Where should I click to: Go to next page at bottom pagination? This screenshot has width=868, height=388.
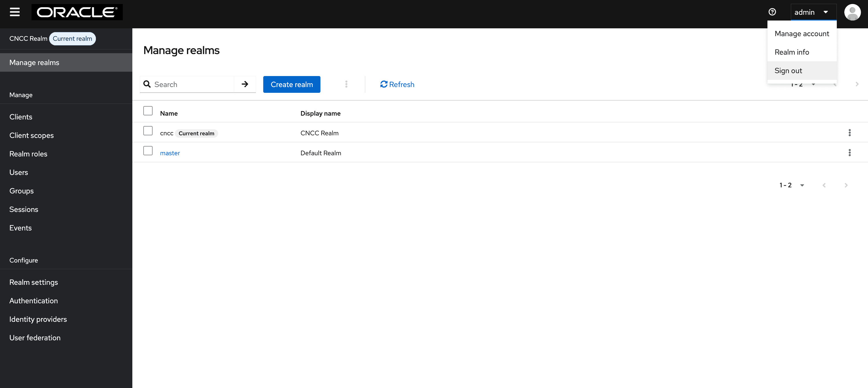point(846,185)
